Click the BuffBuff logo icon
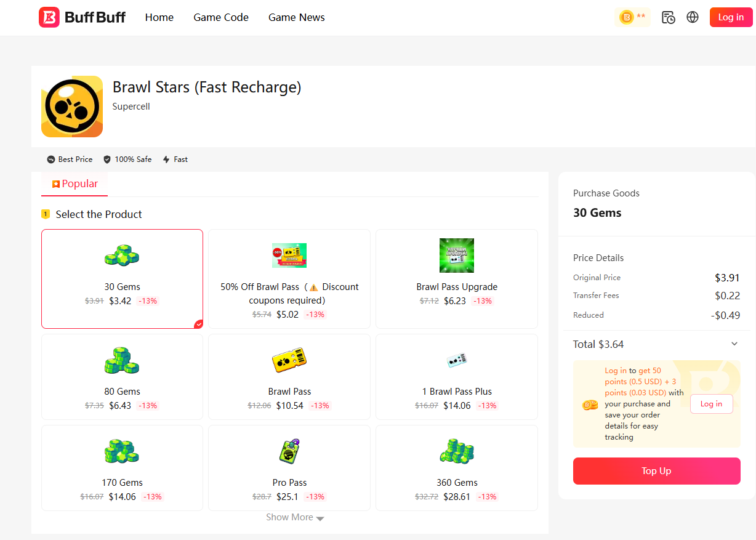This screenshot has height=540, width=756. pos(49,17)
